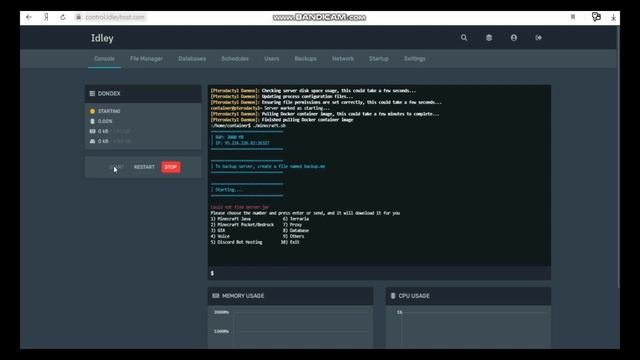Click the memory usage panel icon
This screenshot has height=360, width=640.
pos(216,296)
